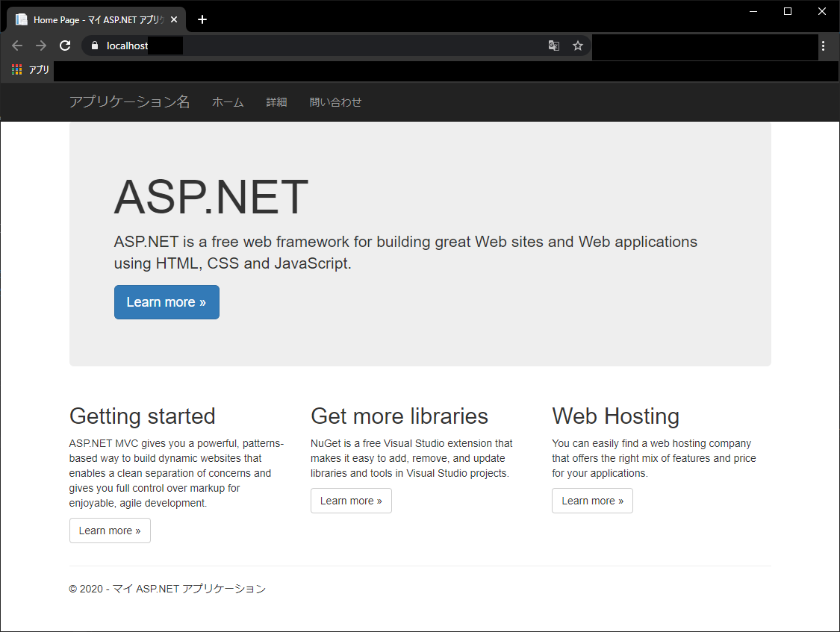Maximize the Chrome window
The width and height of the screenshot is (840, 632).
click(x=788, y=11)
